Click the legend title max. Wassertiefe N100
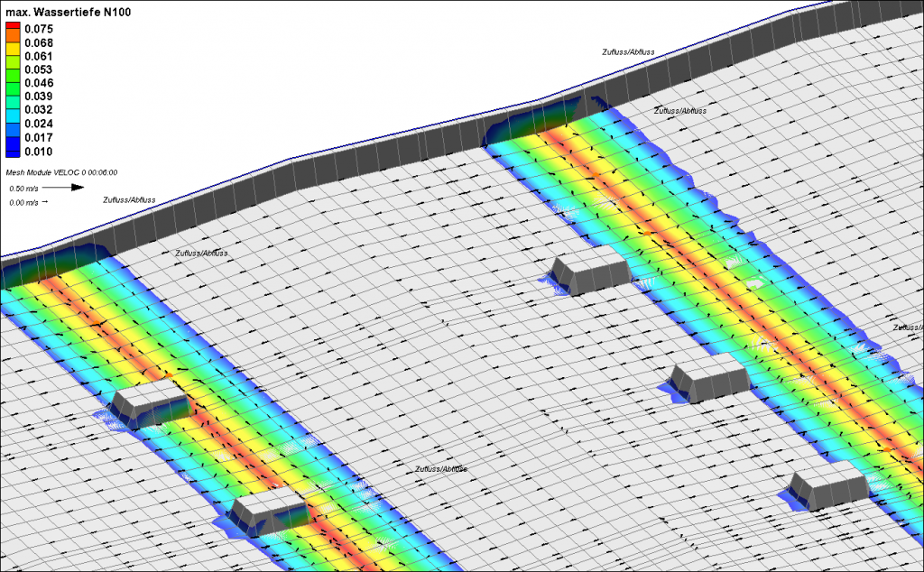The width and height of the screenshot is (924, 572). [x=69, y=12]
